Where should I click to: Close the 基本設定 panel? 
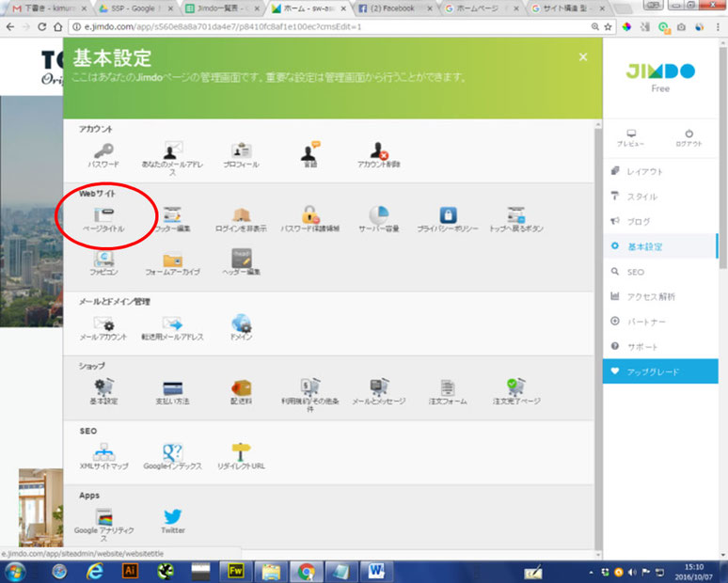pyautogui.click(x=583, y=57)
